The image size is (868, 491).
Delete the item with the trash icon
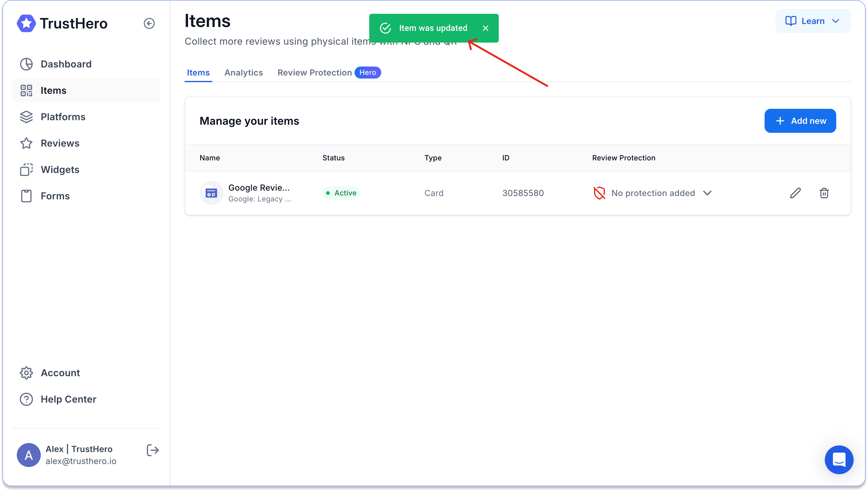824,193
